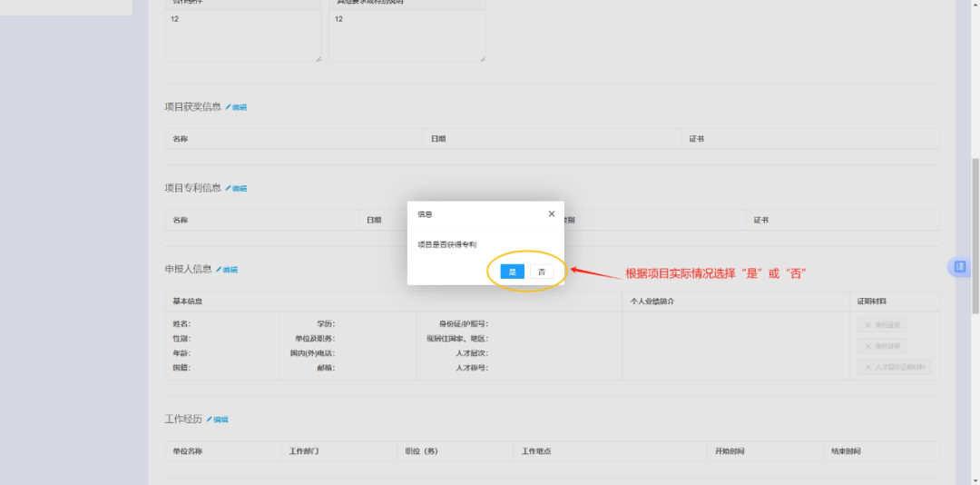This screenshot has height=485, width=980.
Task: Click the page's vertical scrollbar thumb
Action: point(975,234)
